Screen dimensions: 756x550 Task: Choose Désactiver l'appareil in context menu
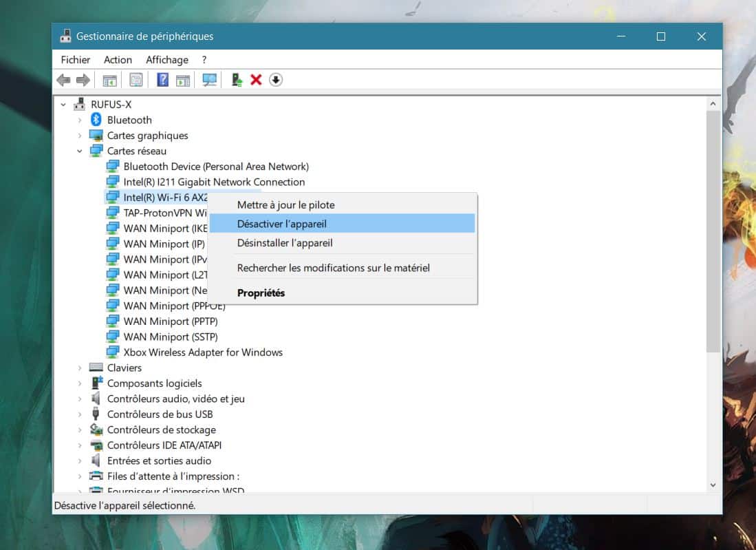[x=281, y=224]
